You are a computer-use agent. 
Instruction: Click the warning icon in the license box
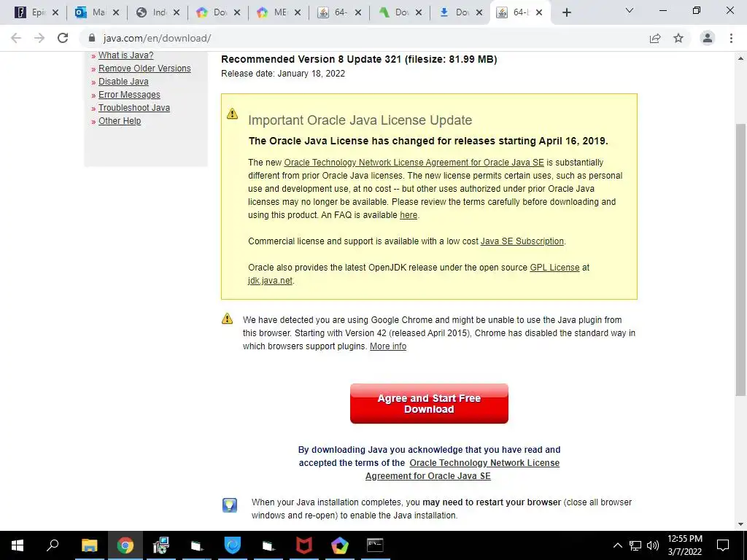pyautogui.click(x=232, y=113)
